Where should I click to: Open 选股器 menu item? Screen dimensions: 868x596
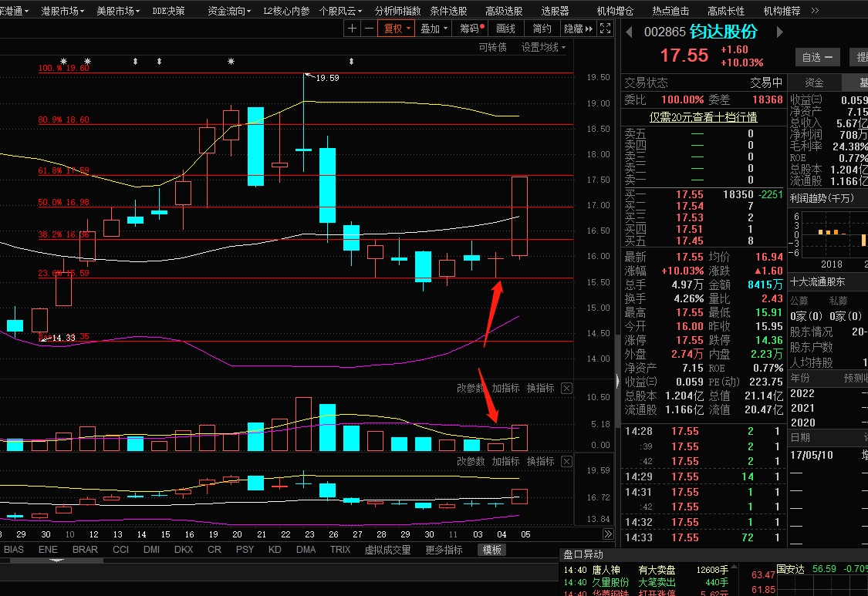pyautogui.click(x=555, y=11)
